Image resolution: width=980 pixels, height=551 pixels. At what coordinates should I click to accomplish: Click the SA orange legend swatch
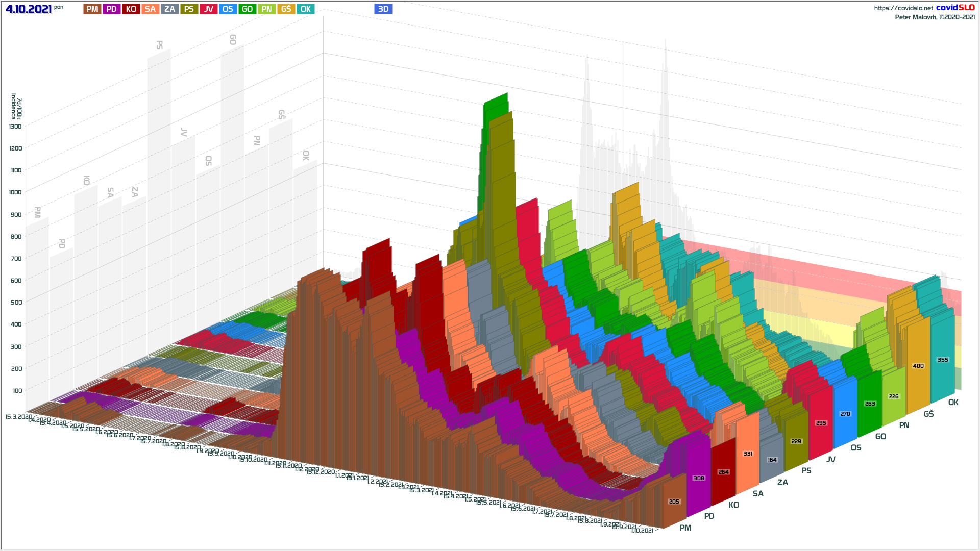(150, 9)
